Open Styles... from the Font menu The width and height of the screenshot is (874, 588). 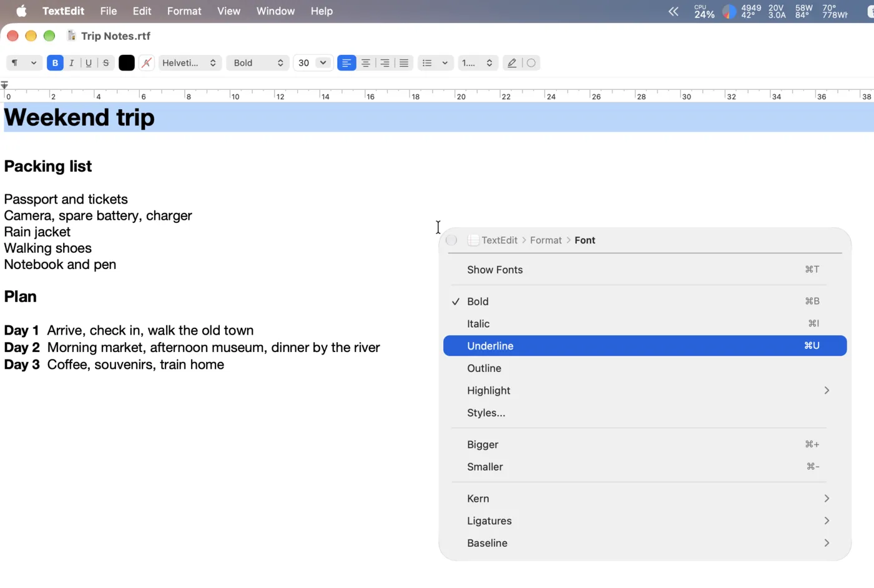pos(645,413)
